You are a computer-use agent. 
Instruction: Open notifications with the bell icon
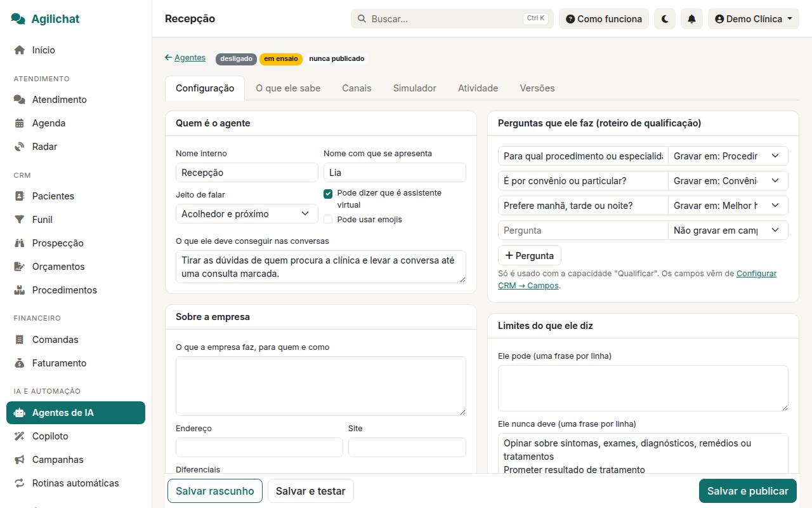point(691,19)
